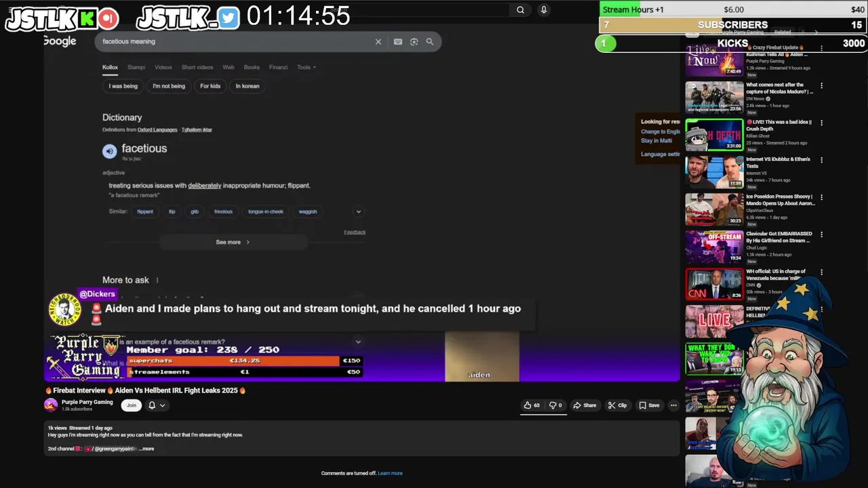868x488 pixels.
Task: Select the Kollox search tab
Action: (x=110, y=67)
